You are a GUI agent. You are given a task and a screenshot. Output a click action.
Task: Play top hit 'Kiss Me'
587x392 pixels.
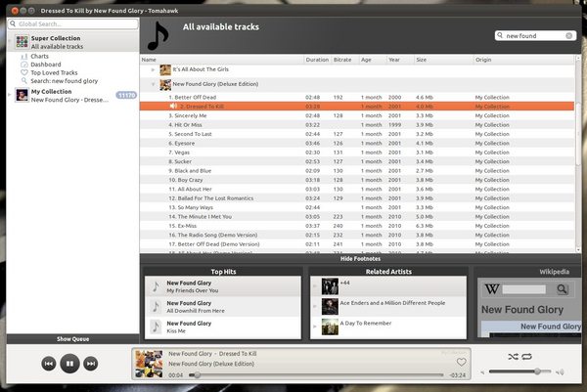coord(223,327)
